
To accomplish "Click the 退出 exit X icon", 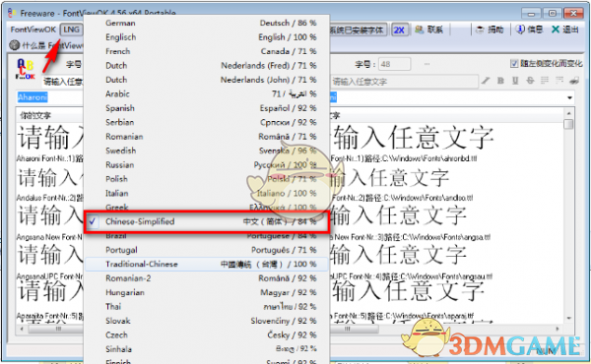I will click(556, 30).
